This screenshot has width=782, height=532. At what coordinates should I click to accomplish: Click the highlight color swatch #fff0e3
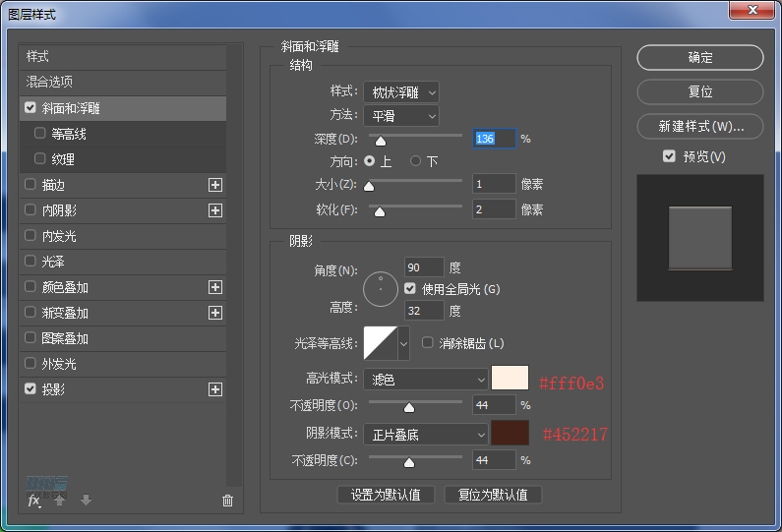pyautogui.click(x=510, y=379)
